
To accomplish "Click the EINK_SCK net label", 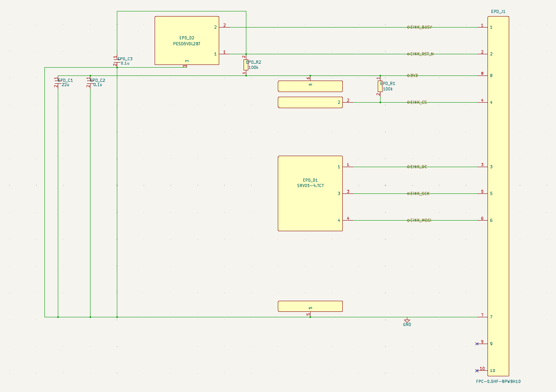I will point(418,193).
